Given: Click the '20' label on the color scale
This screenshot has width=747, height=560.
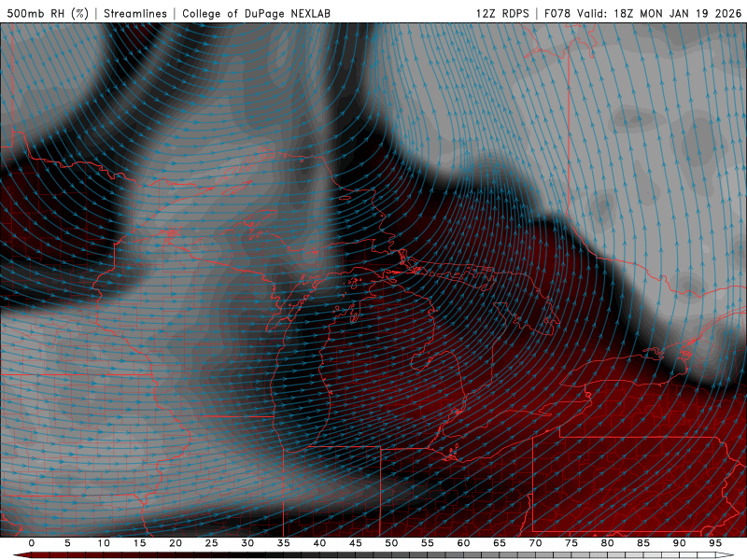Looking at the screenshot, I should (176, 543).
